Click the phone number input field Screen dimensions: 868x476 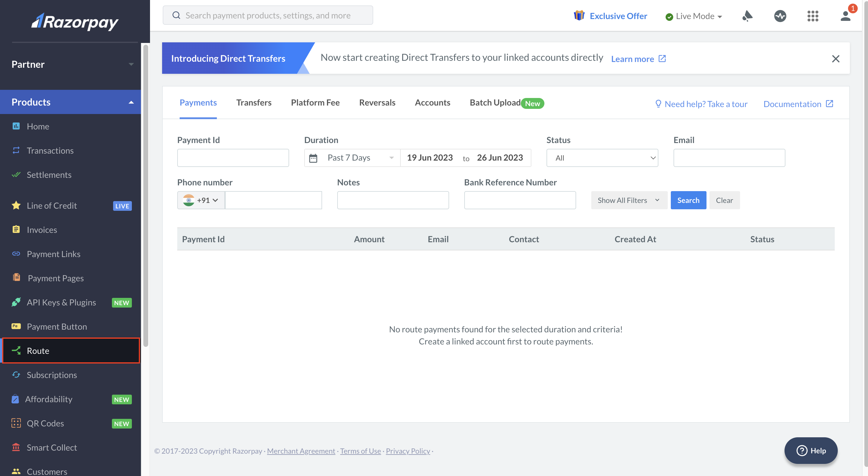[274, 200]
